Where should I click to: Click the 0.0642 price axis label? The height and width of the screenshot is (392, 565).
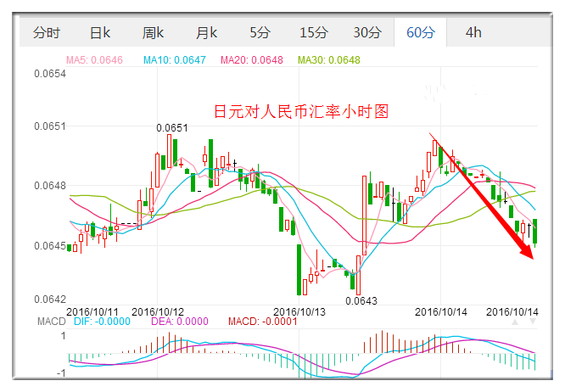pos(50,300)
